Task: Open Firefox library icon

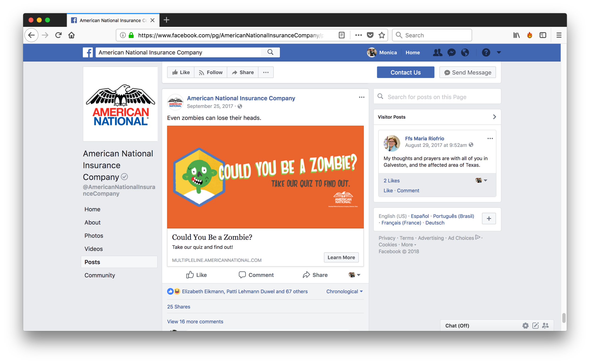Action: (x=516, y=35)
